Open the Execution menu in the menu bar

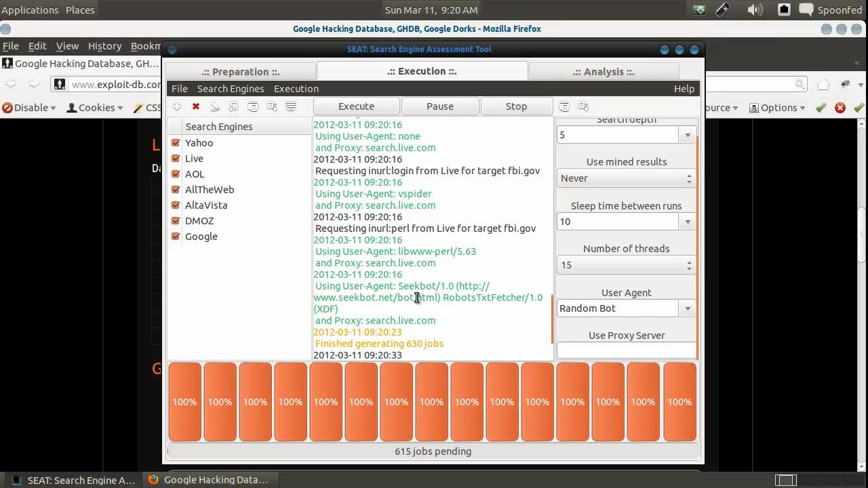pyautogui.click(x=296, y=89)
